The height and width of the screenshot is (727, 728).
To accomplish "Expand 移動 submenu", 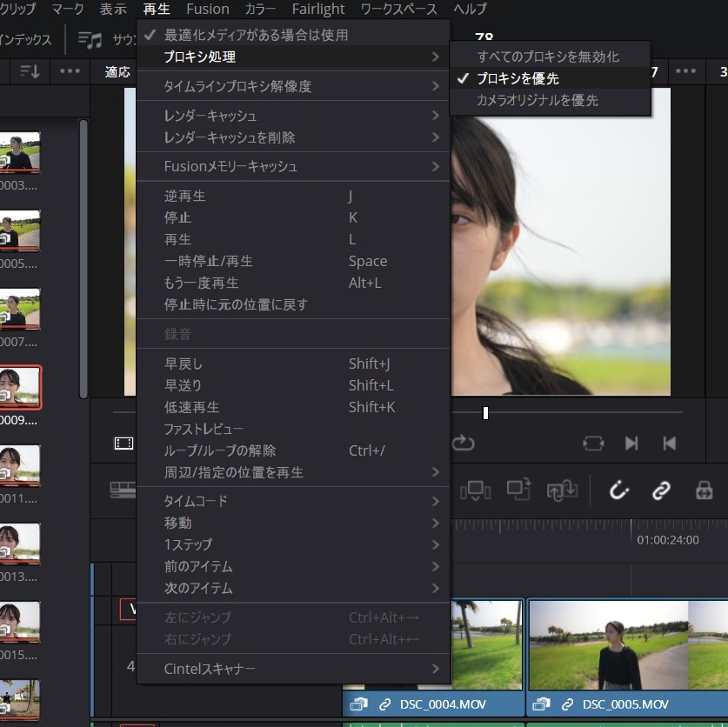I will click(293, 523).
